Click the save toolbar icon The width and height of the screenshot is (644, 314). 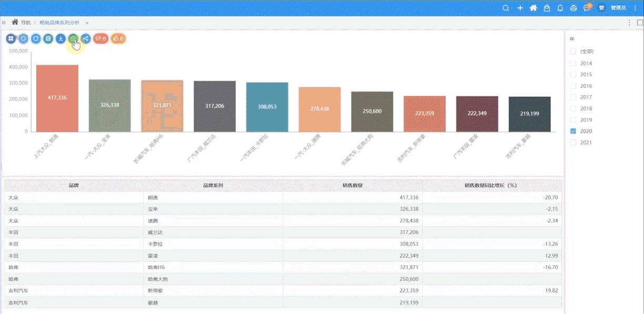pyautogui.click(x=48, y=38)
